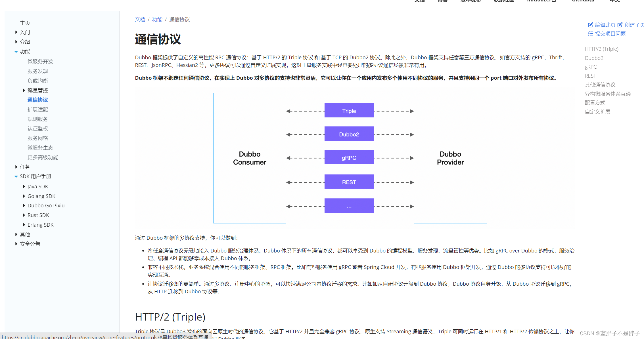This screenshot has height=339, width=644.
Task: Click the Dubbo2 box in the diagram
Action: (349, 134)
